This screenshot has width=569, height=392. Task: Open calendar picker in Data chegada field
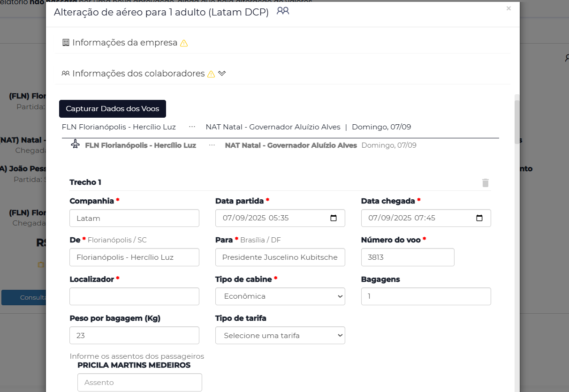point(479,218)
